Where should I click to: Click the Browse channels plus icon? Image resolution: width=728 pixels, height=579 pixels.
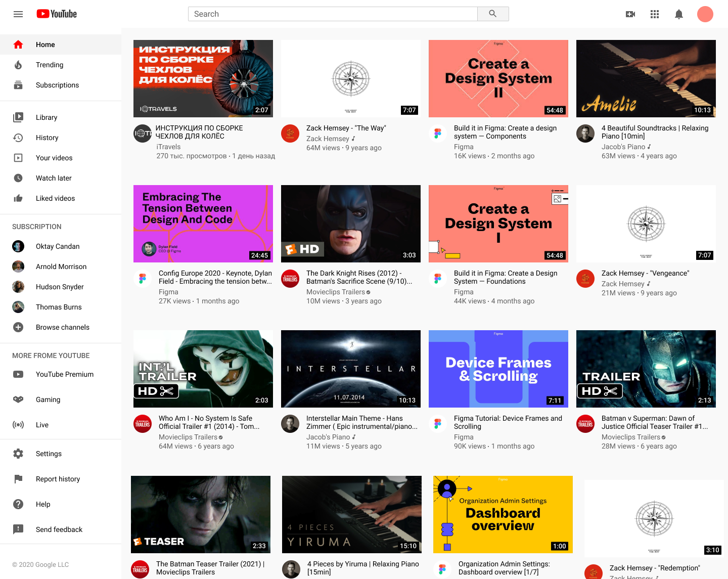click(x=18, y=327)
